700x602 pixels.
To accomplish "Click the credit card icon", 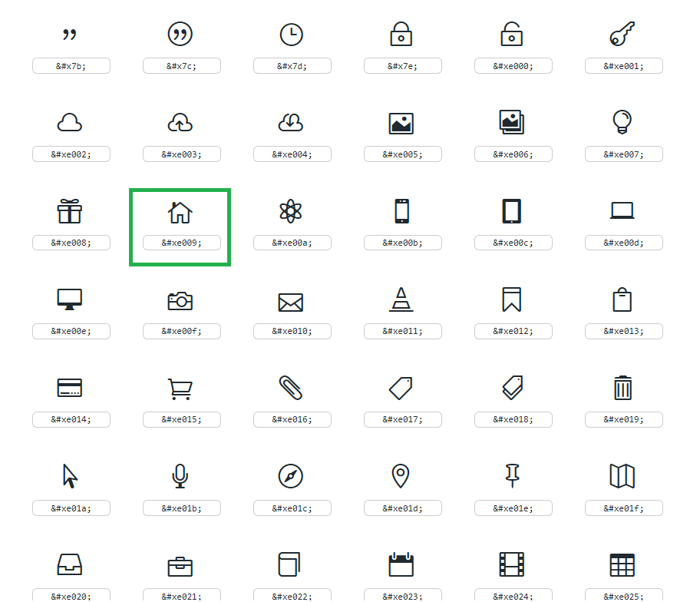I will pos(70,388).
